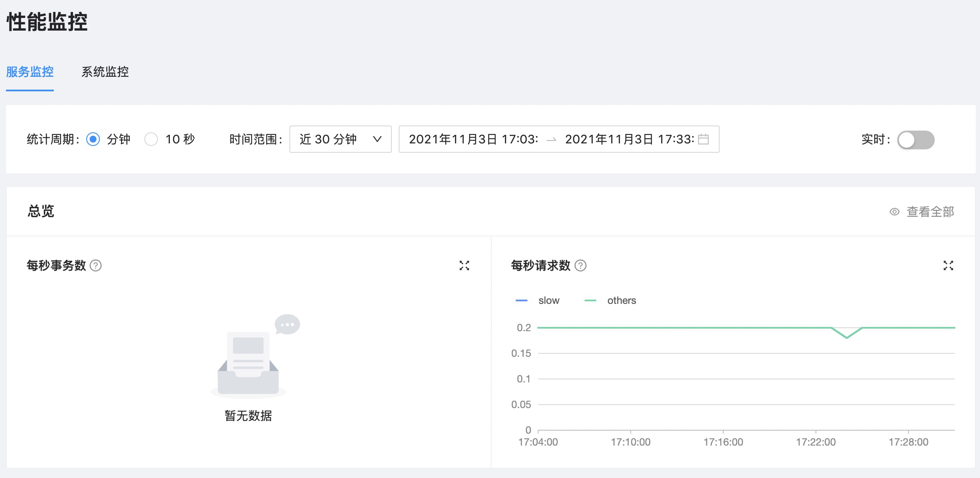This screenshot has height=478, width=980.
Task: Expand the 每秒请求数 chart to fullscreen
Action: pos(948,265)
